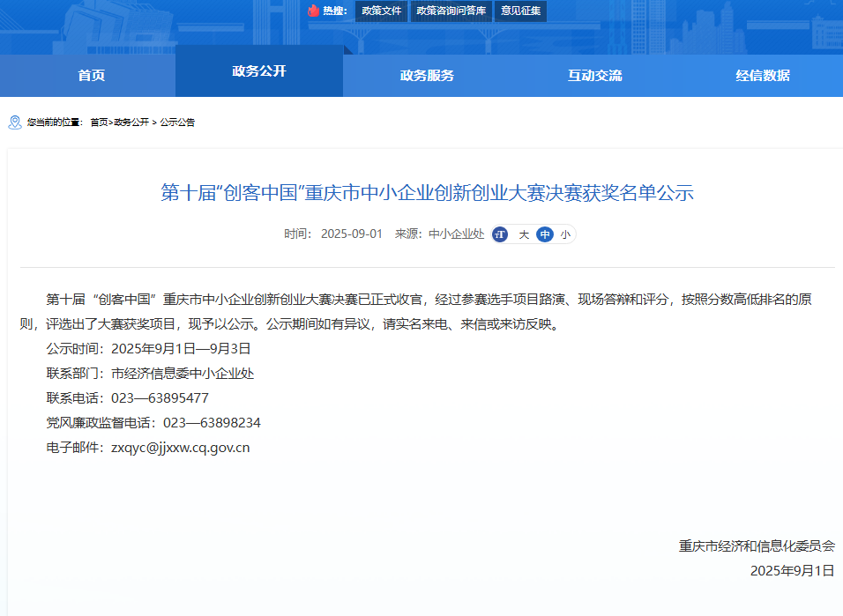Click 首页 in the breadcrumb trail
The height and width of the screenshot is (616, 843).
pyautogui.click(x=99, y=122)
